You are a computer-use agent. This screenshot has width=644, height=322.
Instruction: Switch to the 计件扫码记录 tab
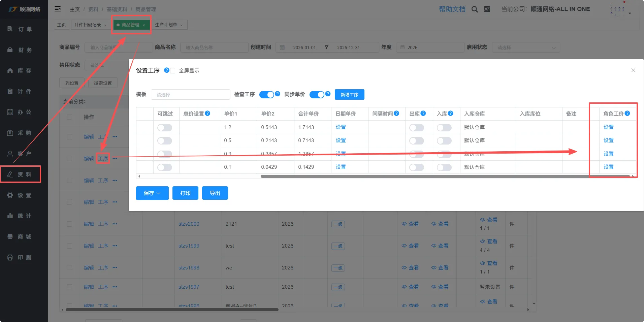coord(88,25)
